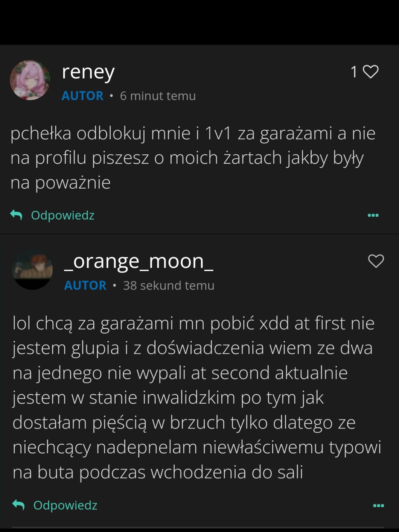
Task: Click the black header bar above the comments
Action: pos(200,23)
